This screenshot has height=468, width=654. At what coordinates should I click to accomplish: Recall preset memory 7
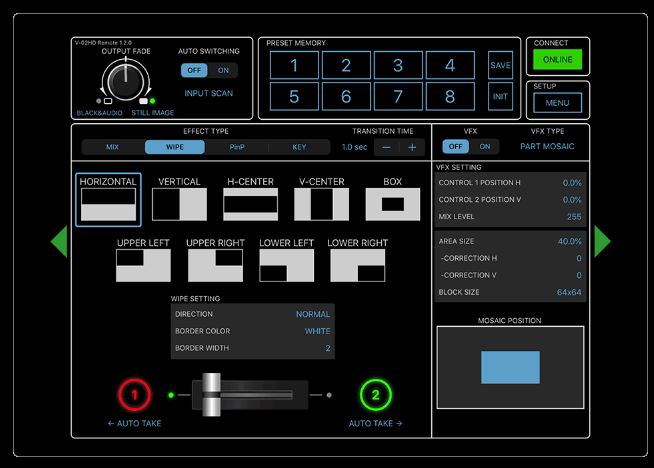click(x=398, y=96)
